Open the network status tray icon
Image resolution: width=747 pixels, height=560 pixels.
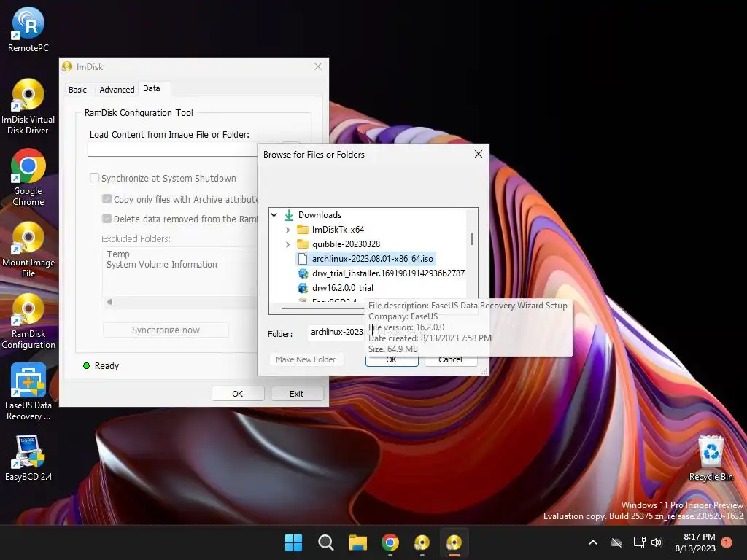tap(639, 542)
